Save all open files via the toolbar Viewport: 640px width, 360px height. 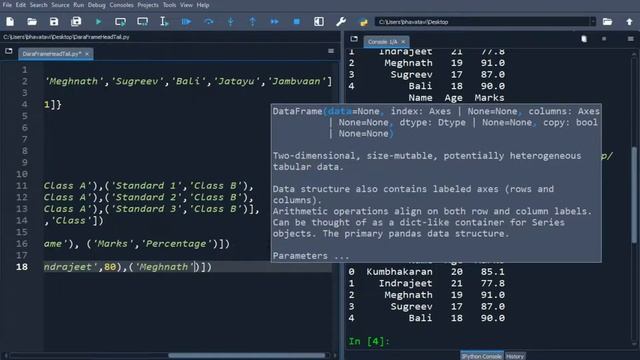click(x=76, y=22)
